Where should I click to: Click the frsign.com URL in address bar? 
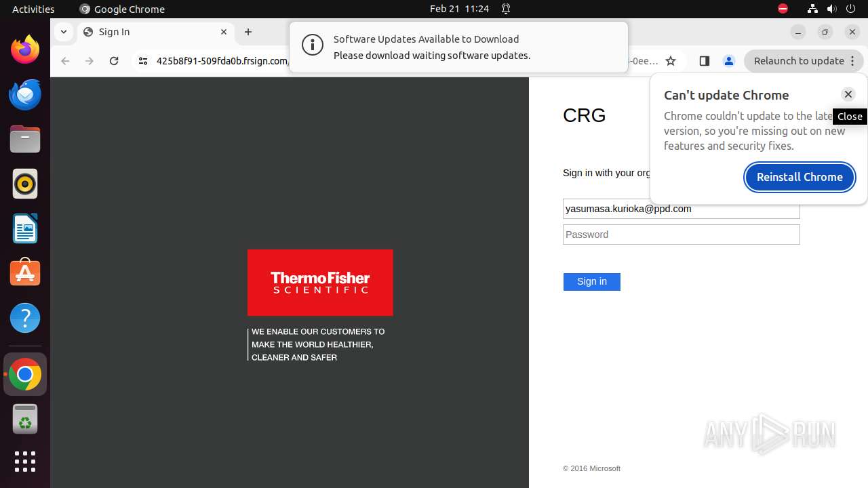(222, 61)
